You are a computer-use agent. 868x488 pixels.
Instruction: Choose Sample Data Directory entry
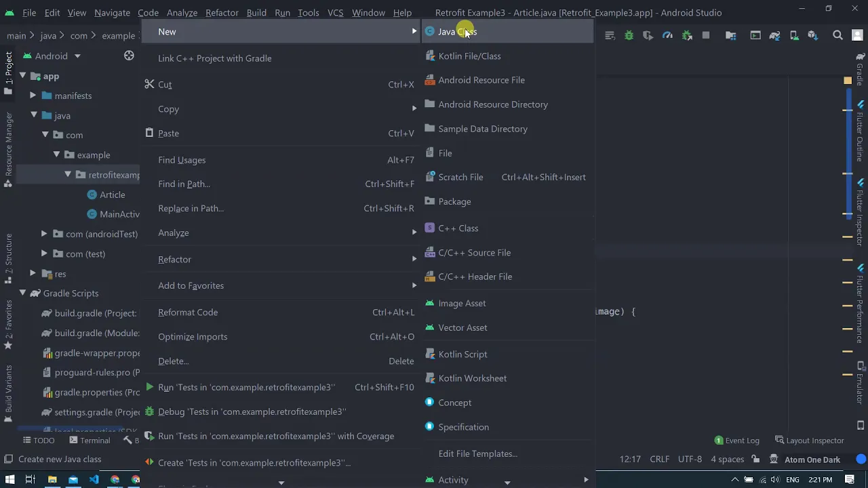[507, 129]
